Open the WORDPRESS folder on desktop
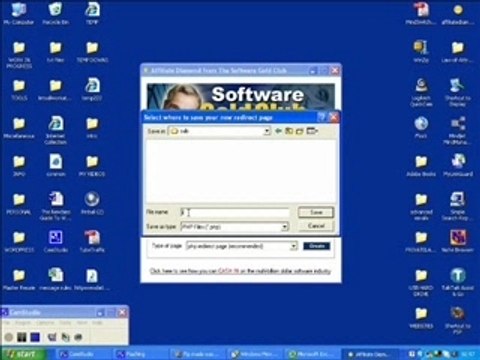The width and height of the screenshot is (480, 360). click(19, 242)
